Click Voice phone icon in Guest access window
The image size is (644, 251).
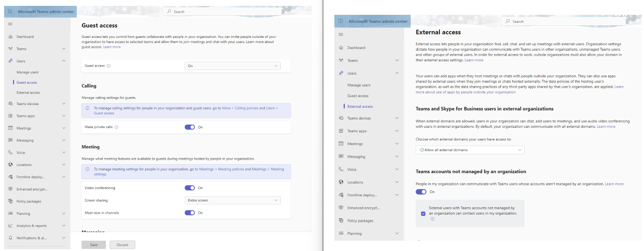10,152
